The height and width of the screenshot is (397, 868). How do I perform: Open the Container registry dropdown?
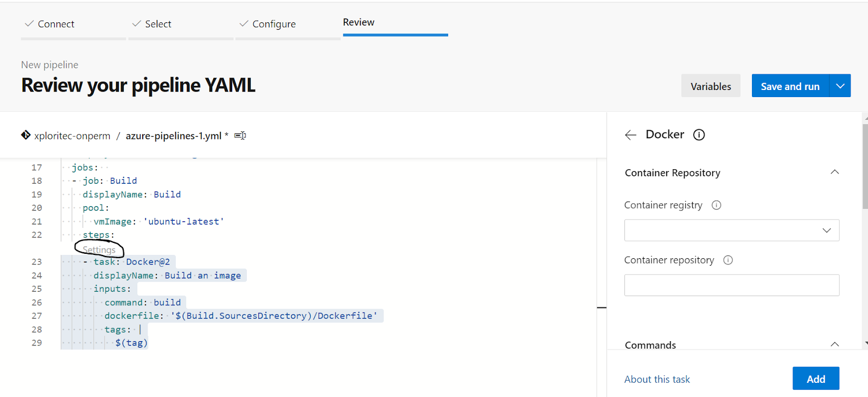tap(732, 230)
